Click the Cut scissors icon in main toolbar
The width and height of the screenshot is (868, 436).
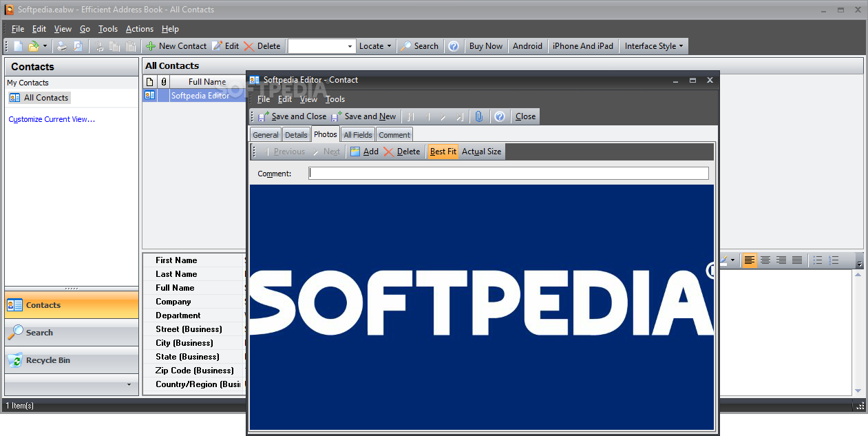click(x=100, y=46)
